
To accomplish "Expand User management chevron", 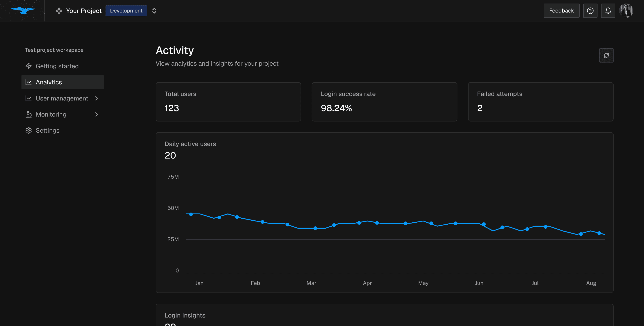I will point(97,98).
